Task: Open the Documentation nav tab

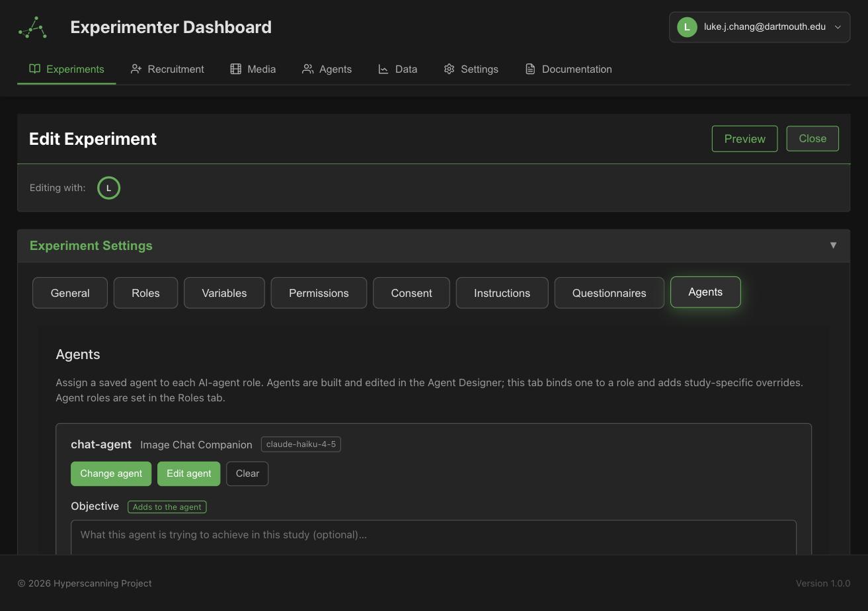Action: pos(569,69)
